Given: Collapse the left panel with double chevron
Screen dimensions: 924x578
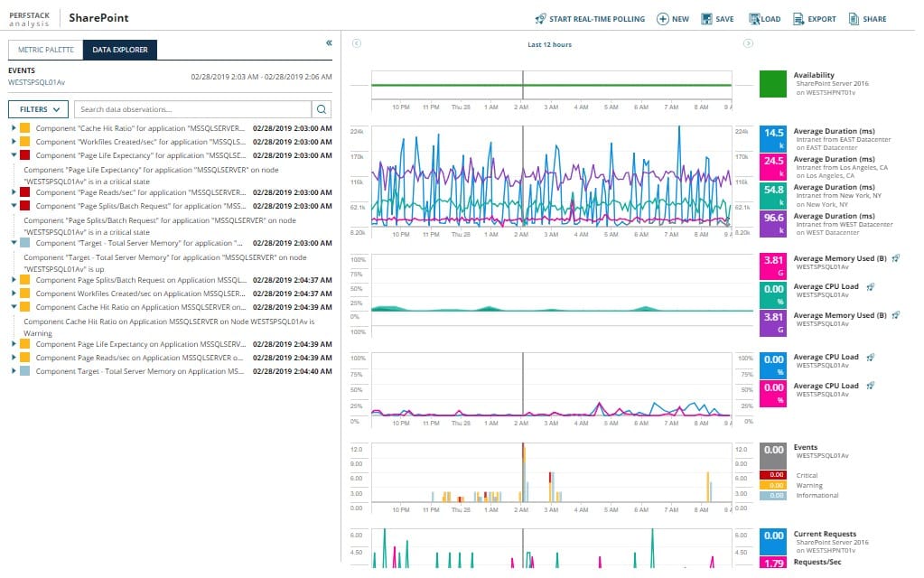Looking at the screenshot, I should tap(329, 42).
